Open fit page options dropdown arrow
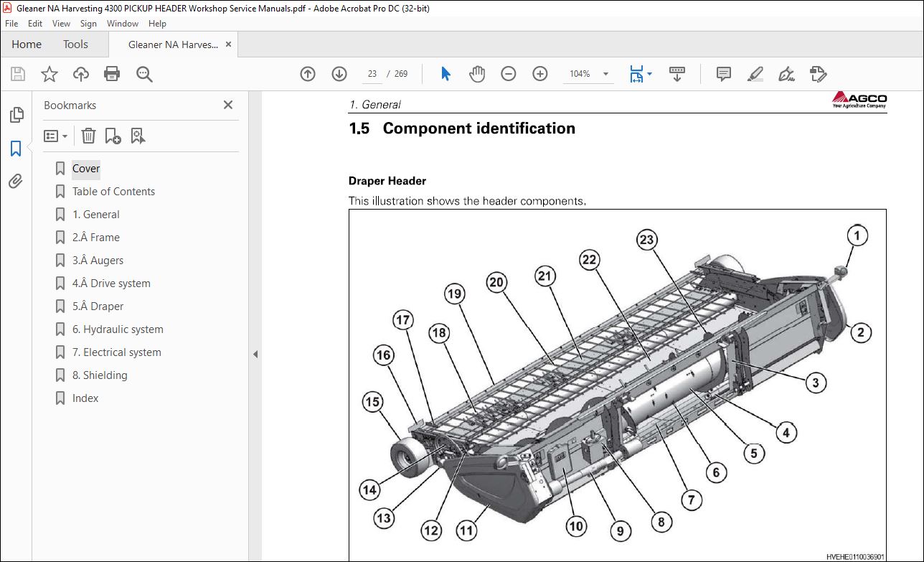 click(x=650, y=74)
